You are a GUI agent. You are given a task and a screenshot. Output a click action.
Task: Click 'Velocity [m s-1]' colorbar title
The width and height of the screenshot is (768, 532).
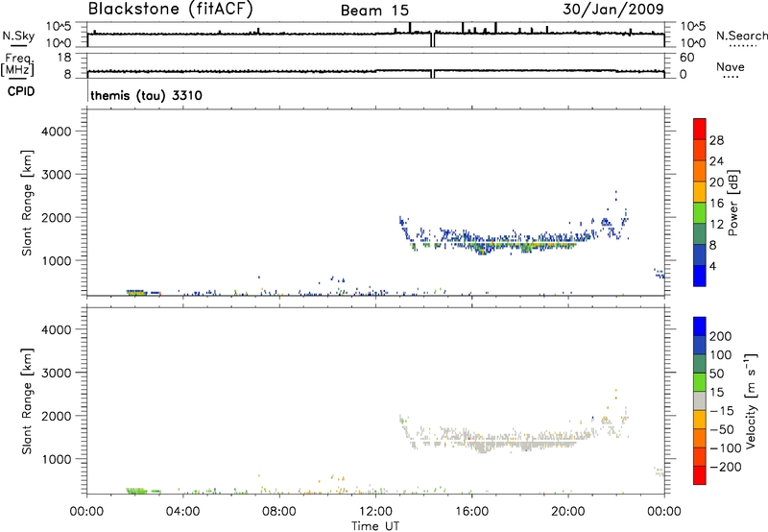750,400
